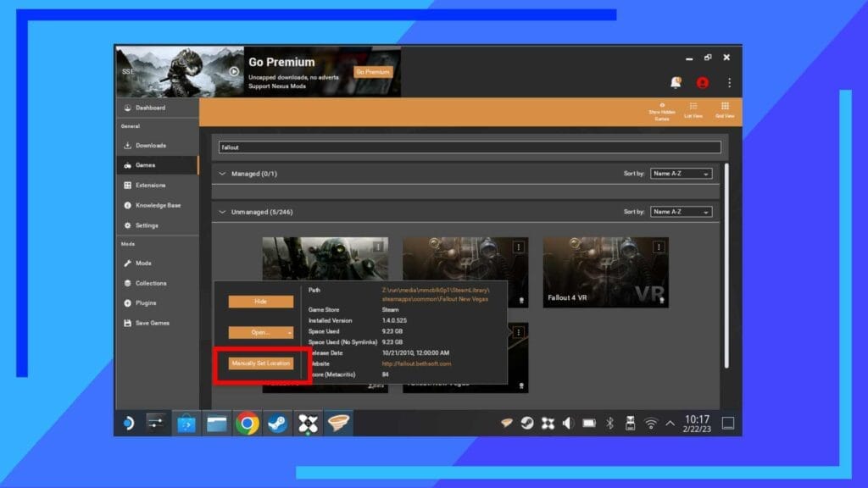Viewport: 868px width, 488px height.
Task: Open Fallout New Vegas dots menu
Action: click(519, 332)
